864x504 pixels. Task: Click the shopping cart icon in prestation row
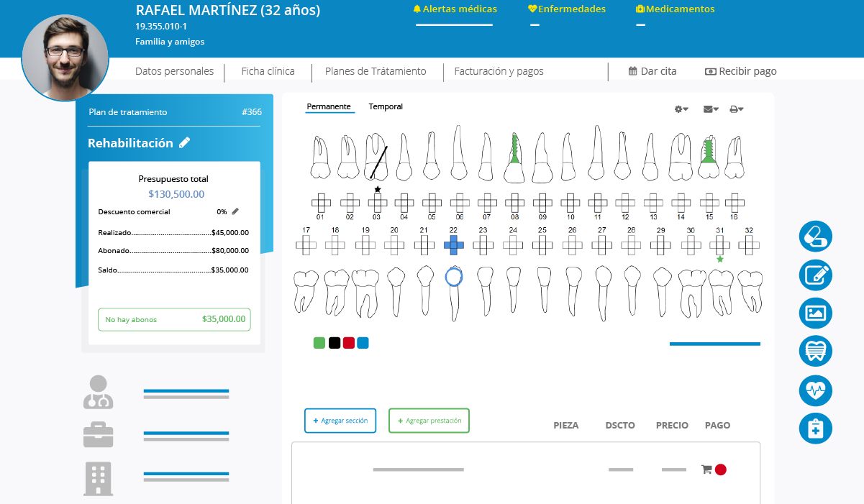coord(707,469)
